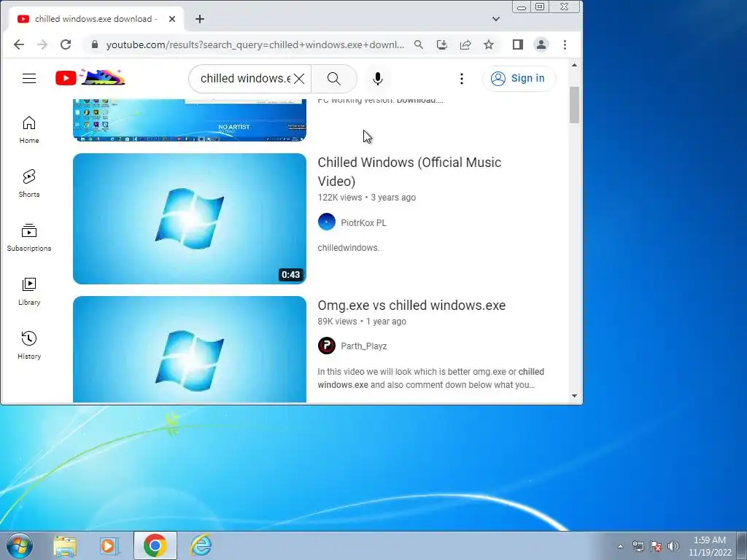
Task: Click the URL address bar
Action: [x=255, y=44]
